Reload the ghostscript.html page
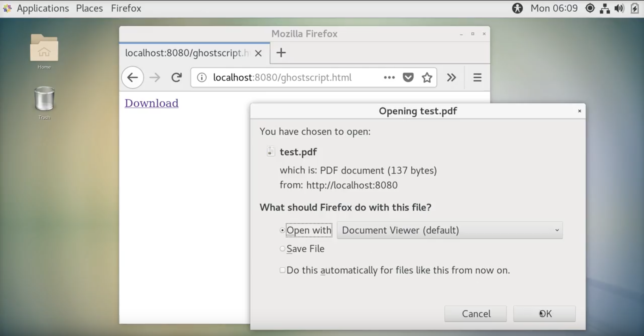Image resolution: width=644 pixels, height=336 pixels. (176, 77)
